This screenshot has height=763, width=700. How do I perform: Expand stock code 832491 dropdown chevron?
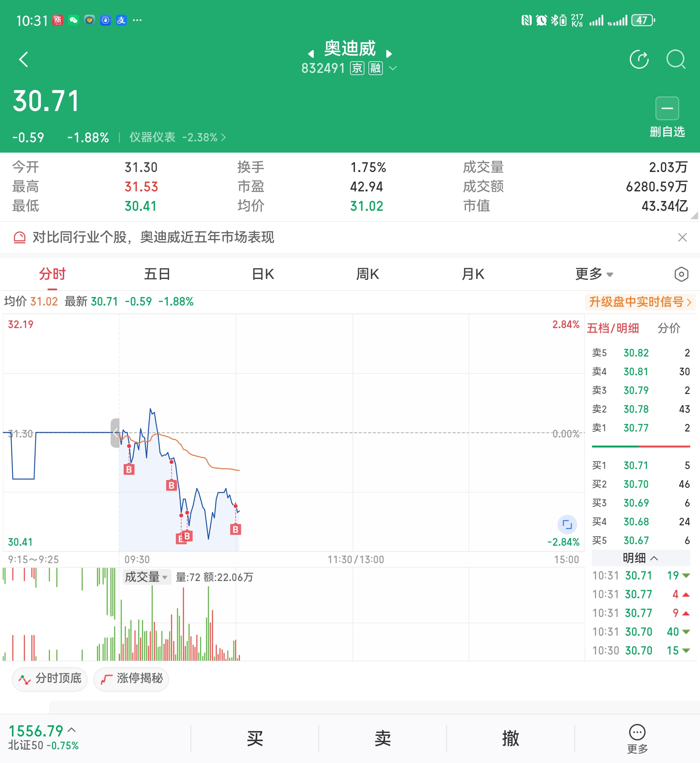click(x=393, y=68)
